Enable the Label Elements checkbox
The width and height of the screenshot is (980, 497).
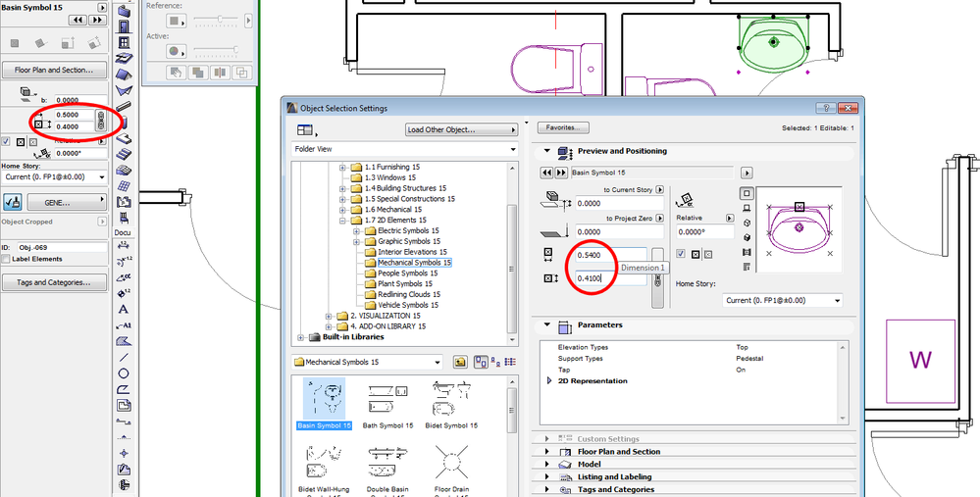pos(6,259)
